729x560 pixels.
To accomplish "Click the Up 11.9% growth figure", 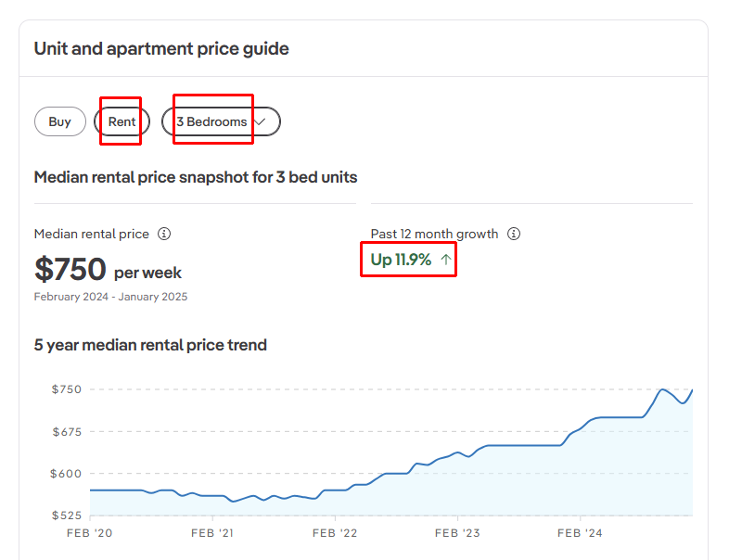I will pos(401,260).
